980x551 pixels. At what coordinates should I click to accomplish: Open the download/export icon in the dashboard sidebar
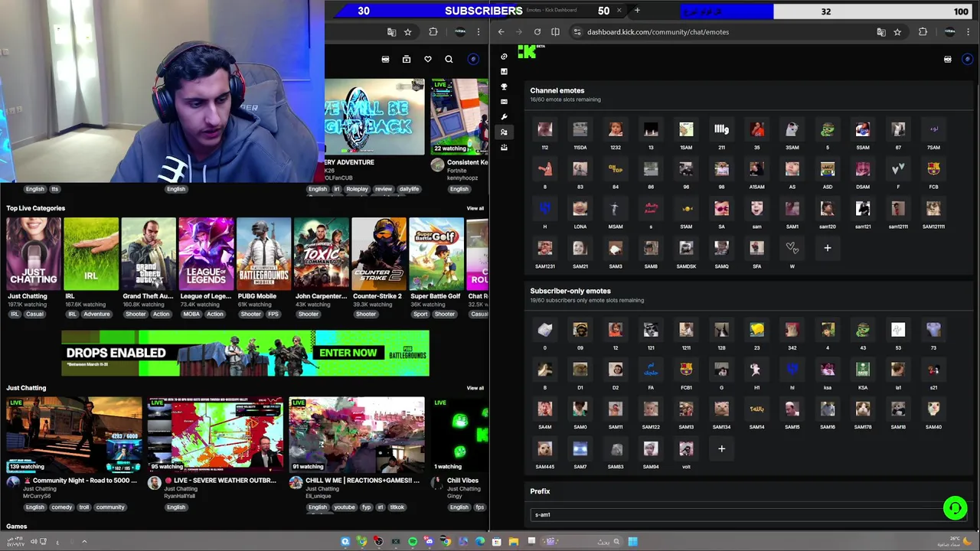[x=504, y=148]
